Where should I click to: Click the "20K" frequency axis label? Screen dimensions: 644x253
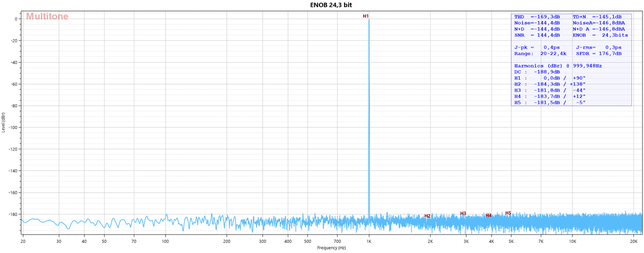click(x=634, y=241)
